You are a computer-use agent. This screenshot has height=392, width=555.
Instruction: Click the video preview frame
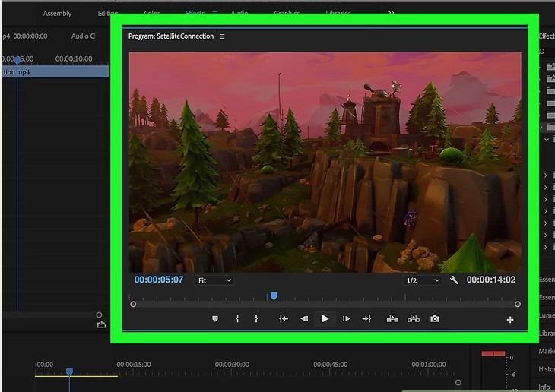[x=325, y=163]
